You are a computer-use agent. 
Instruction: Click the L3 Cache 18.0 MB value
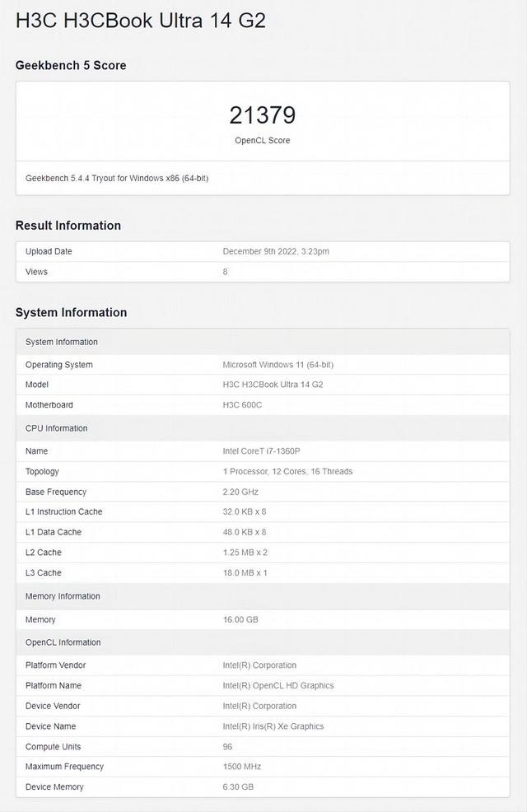point(245,573)
